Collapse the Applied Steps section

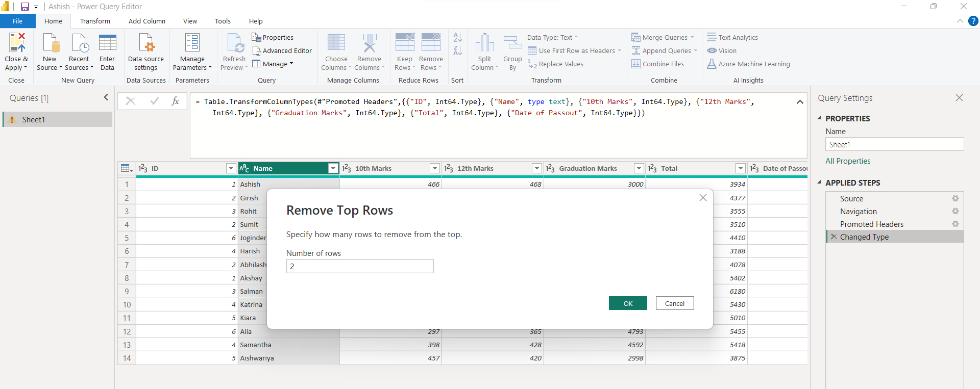(819, 183)
